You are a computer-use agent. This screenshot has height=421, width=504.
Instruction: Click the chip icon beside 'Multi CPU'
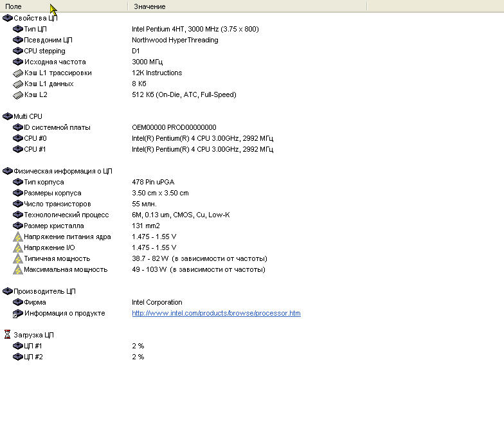click(8, 116)
